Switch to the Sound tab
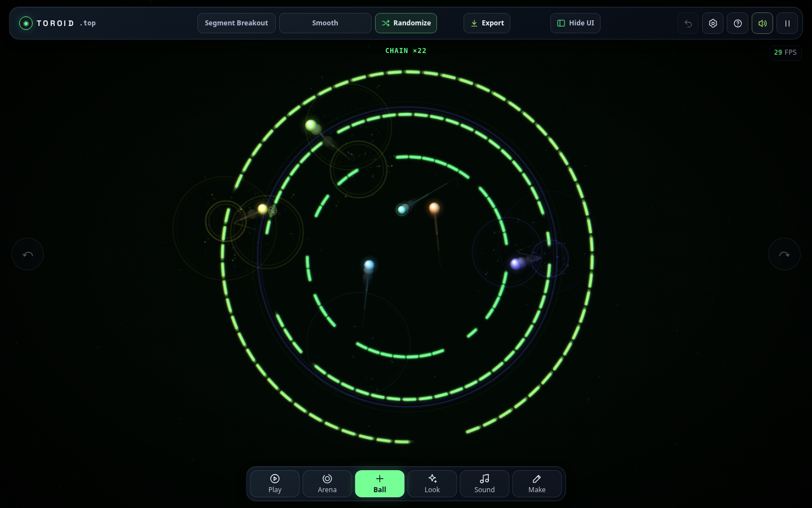The image size is (812, 508). tap(484, 484)
